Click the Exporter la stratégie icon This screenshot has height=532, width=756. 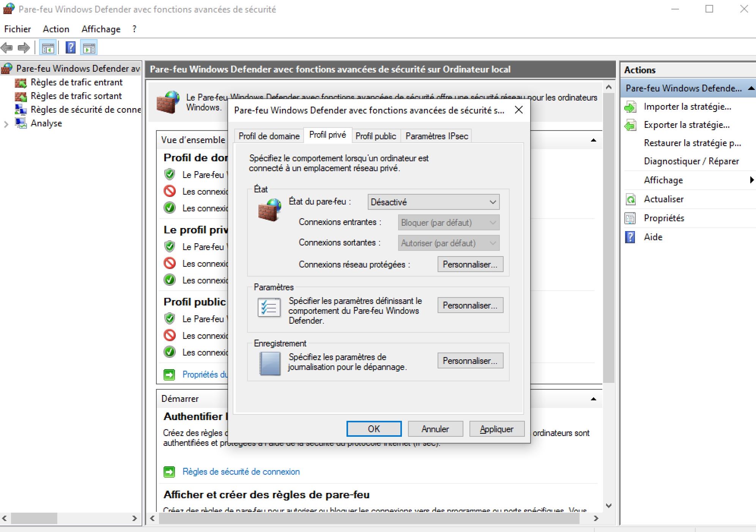click(630, 125)
